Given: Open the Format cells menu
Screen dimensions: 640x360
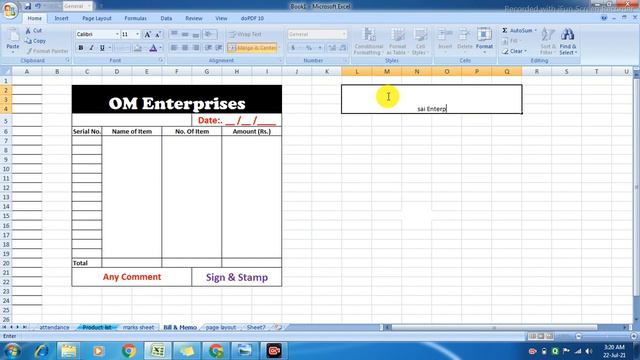Looking at the screenshot, I should pos(484,41).
